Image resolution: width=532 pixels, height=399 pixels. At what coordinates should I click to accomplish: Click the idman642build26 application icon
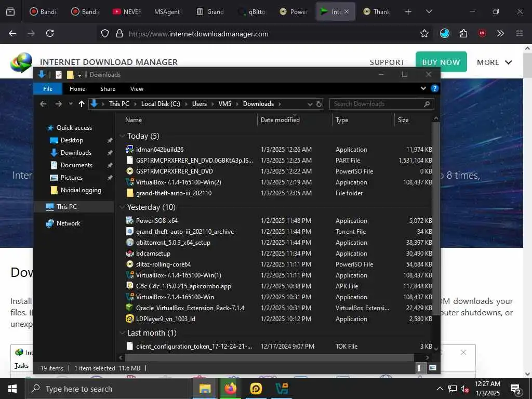pos(129,149)
